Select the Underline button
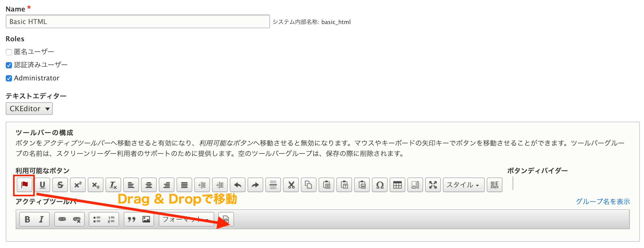This screenshot has width=644, height=248. (x=42, y=185)
